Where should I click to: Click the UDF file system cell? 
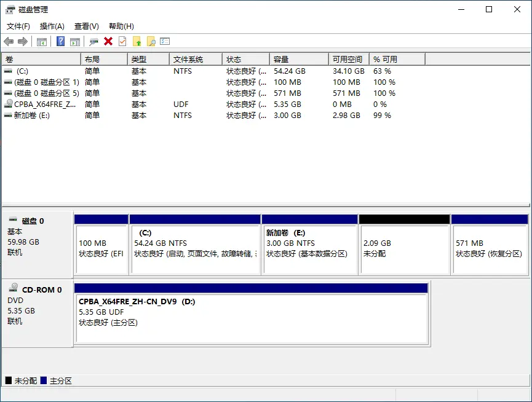[x=180, y=104]
